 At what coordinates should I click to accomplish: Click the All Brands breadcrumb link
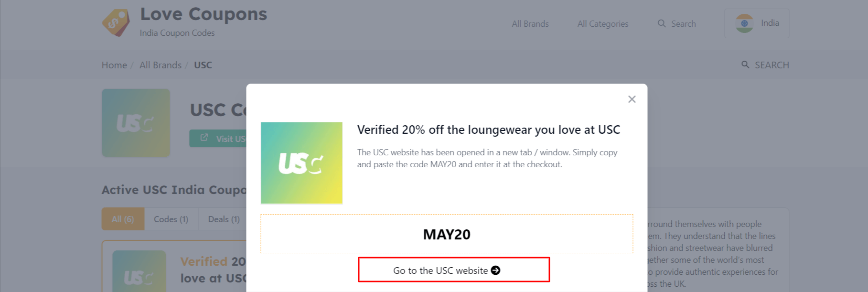point(160,65)
